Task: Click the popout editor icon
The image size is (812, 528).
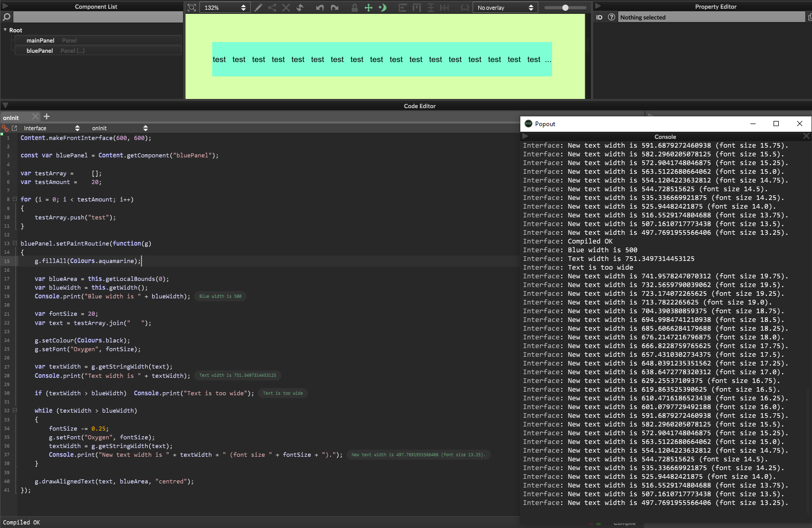Action: pyautogui.click(x=14, y=128)
